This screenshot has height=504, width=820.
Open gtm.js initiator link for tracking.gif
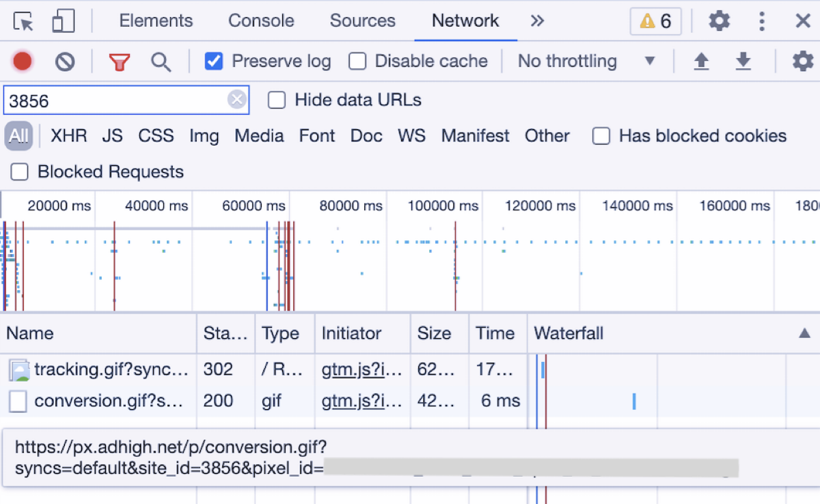click(x=361, y=369)
